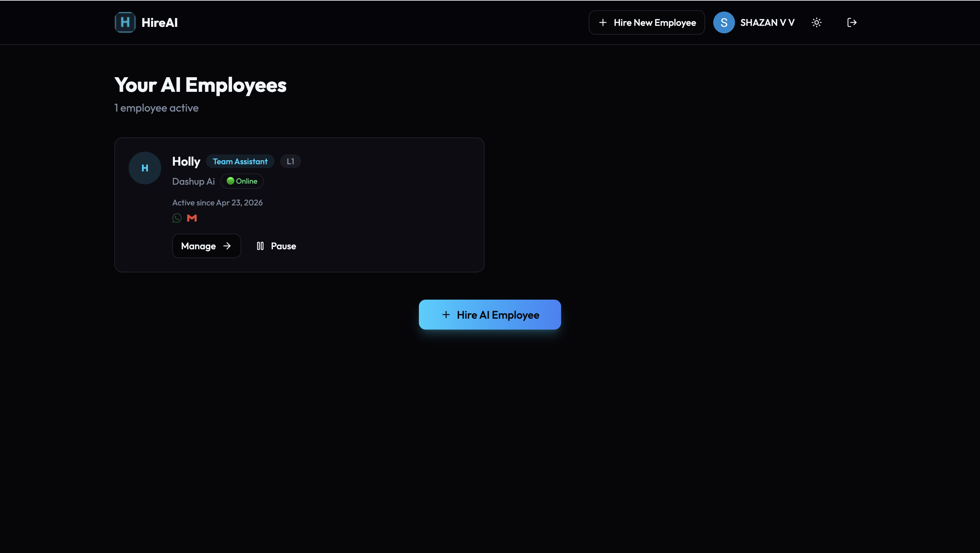Click the WhatsApp integration icon
This screenshot has width=980, height=553.
tap(177, 218)
